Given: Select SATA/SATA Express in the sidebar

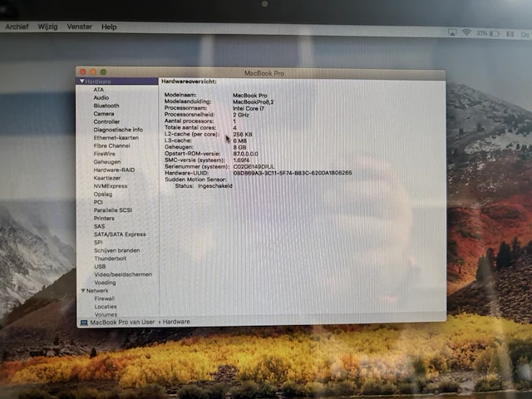Looking at the screenshot, I should point(120,234).
